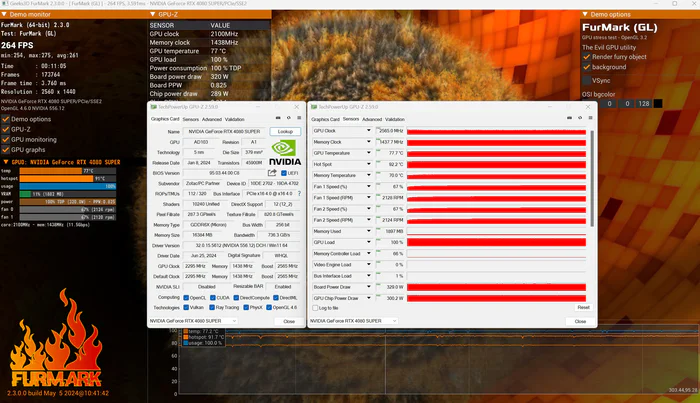Click the FurMark icon in the main title bar
This screenshot has width=700, height=403.
[4, 3]
